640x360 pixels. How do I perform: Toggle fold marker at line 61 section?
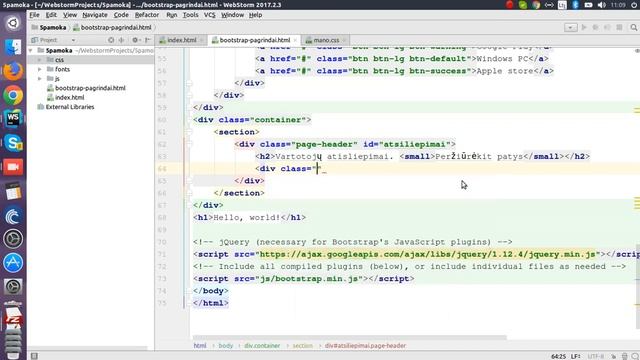[x=189, y=132]
